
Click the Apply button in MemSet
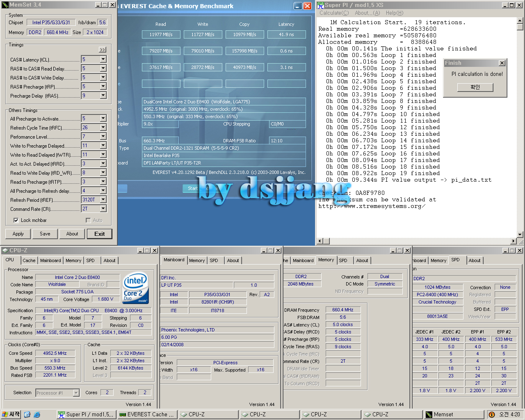coord(18,234)
